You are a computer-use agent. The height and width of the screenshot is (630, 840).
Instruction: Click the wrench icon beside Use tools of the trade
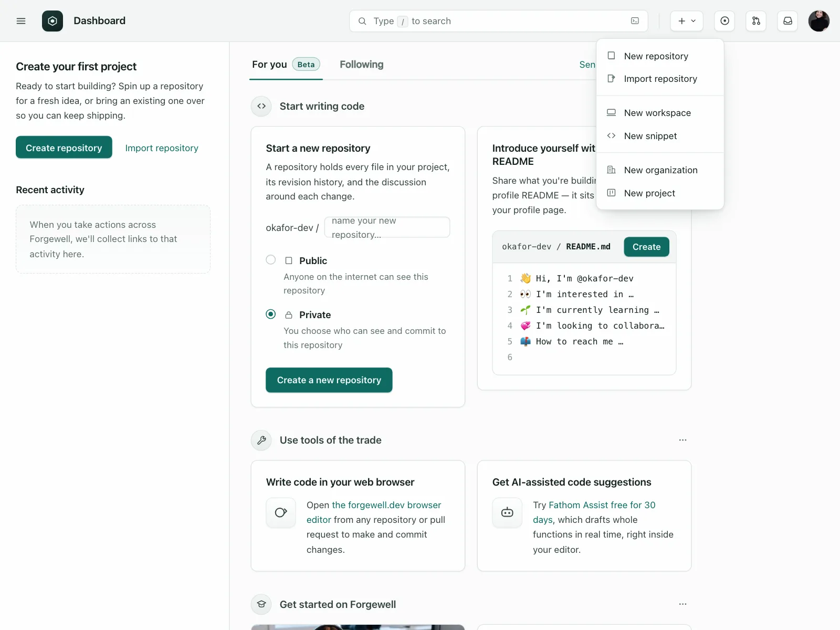(x=261, y=440)
